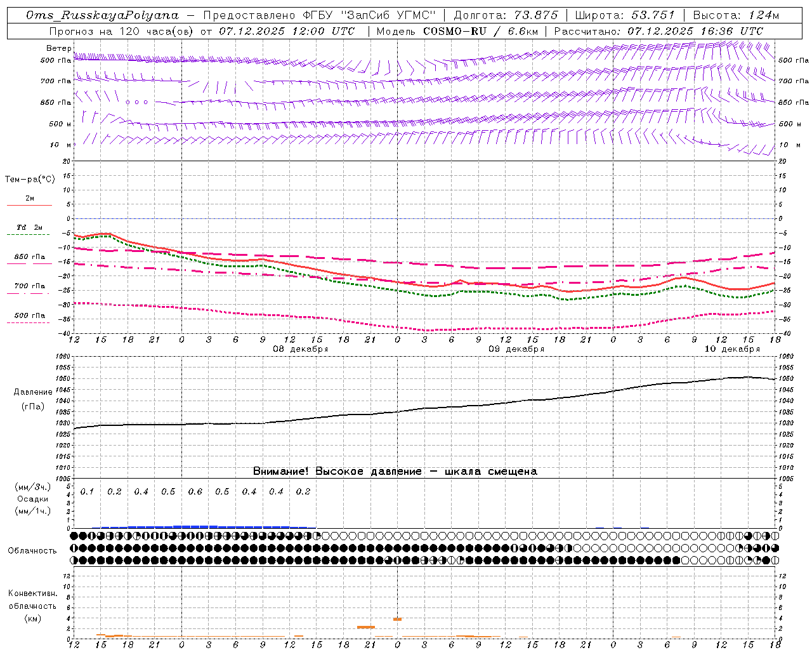812x650 pixels.
Task: Click the orange convective cloud bar at 2 km
Action: pos(366,627)
